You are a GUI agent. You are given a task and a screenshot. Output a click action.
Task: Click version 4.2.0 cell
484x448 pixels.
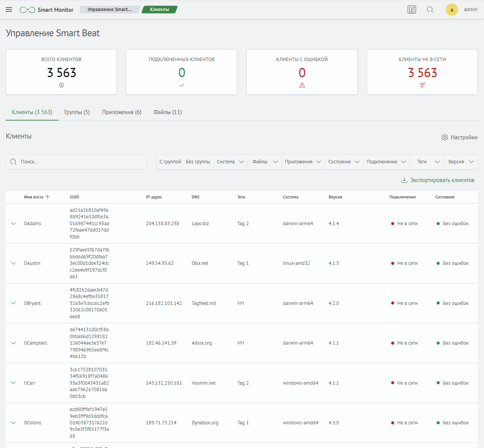pyautogui.click(x=334, y=303)
